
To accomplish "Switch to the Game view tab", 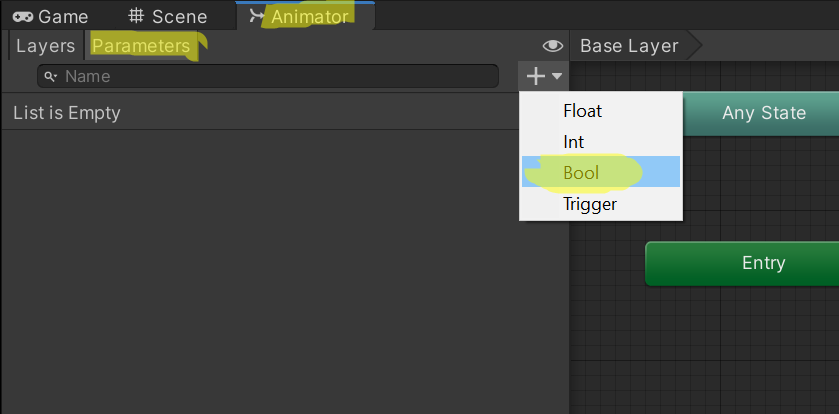I will coord(51,17).
